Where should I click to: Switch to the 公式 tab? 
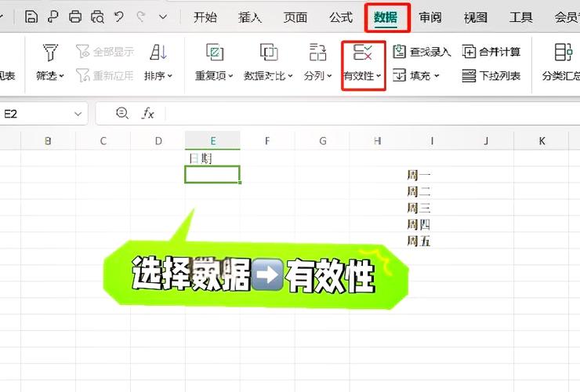pyautogui.click(x=341, y=17)
